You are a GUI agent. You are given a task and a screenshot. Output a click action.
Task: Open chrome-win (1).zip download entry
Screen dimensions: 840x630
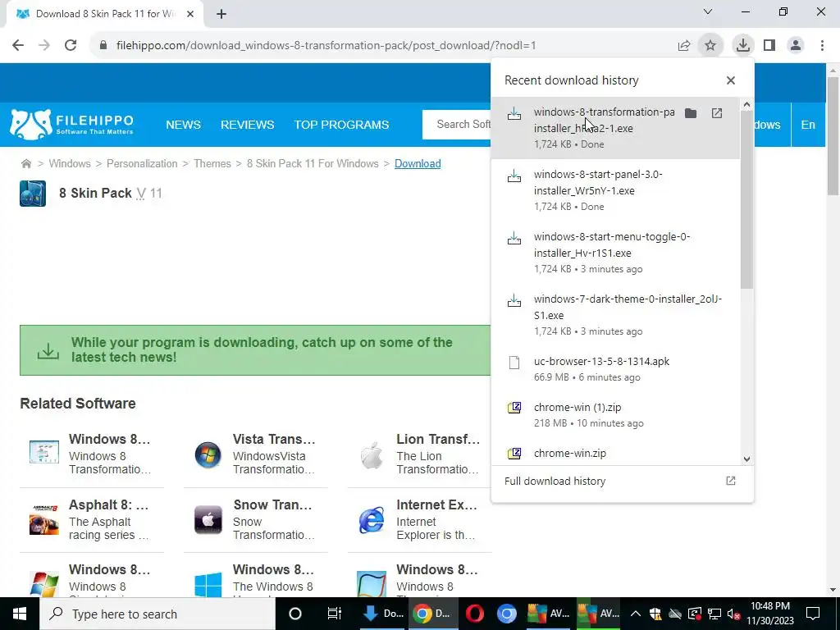(x=615, y=415)
